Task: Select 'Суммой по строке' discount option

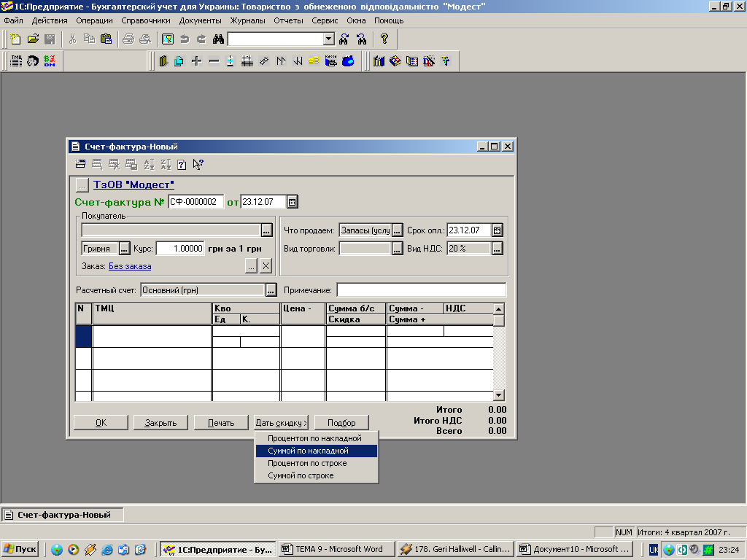Action: [317, 475]
